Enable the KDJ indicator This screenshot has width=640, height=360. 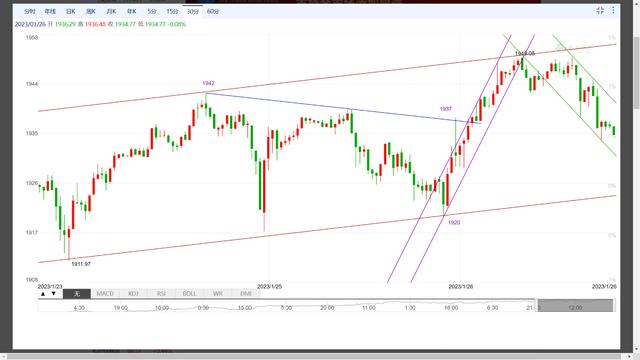tap(133, 293)
